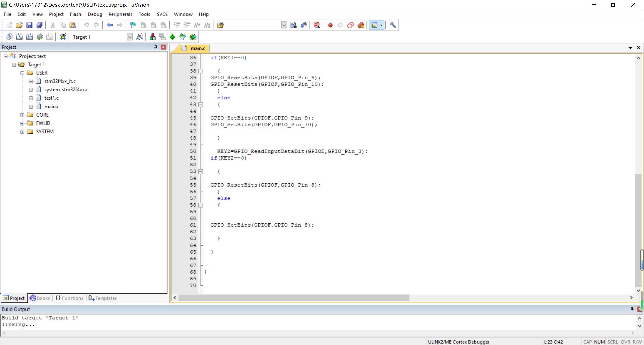Click the Translate file icon
Image resolution: width=644 pixels, height=345 pixels.
click(x=9, y=37)
